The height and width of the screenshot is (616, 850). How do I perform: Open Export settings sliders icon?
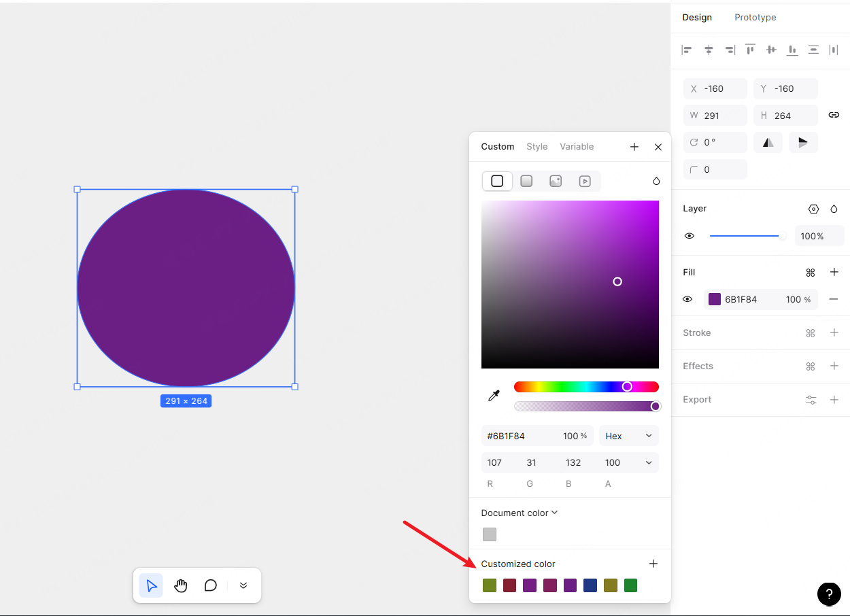pos(811,400)
